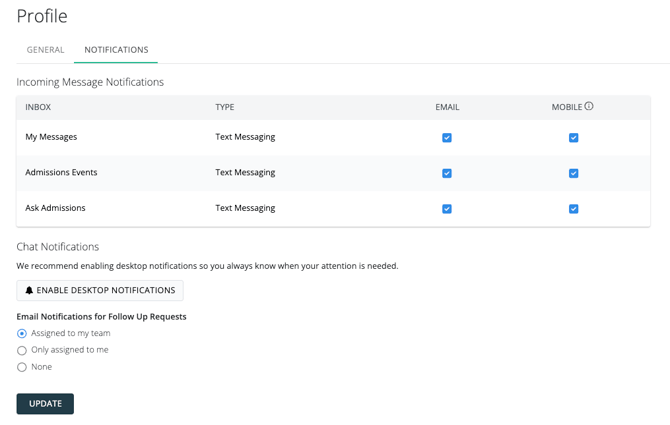
Task: Click the My Messages inbox row label
Action: click(x=51, y=137)
